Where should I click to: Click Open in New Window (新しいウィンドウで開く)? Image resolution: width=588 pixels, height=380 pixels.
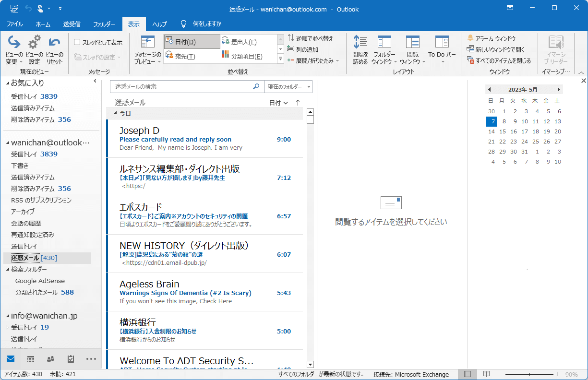(496, 49)
